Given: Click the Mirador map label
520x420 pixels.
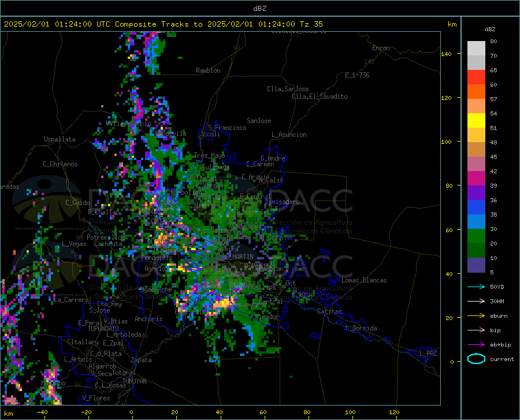Looking at the screenshot, I should pos(267,317).
